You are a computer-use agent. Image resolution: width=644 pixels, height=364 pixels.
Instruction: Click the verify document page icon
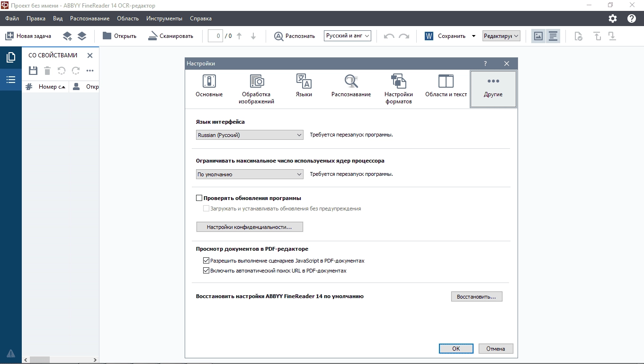point(578,36)
